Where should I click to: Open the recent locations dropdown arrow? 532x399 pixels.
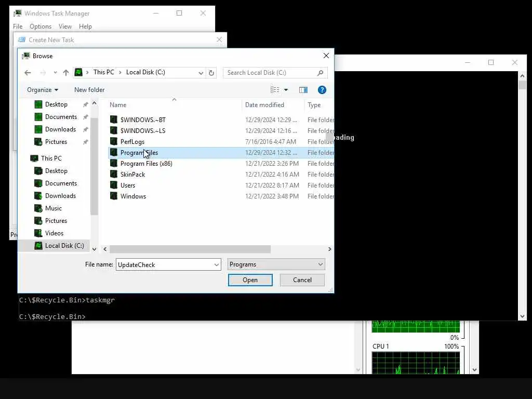[55, 73]
